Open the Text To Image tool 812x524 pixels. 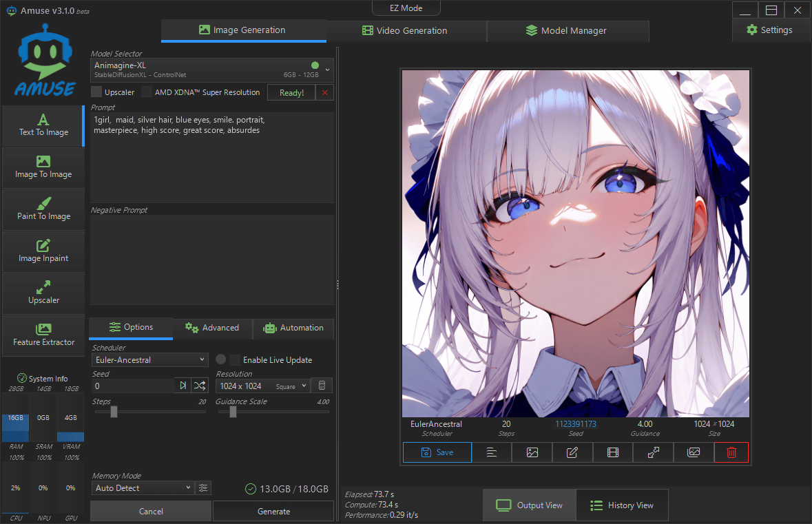(x=43, y=125)
